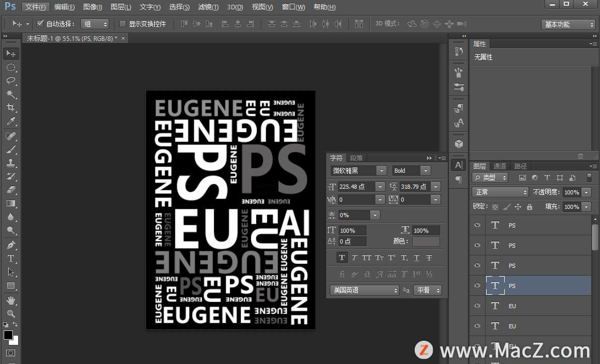This screenshot has width=600, height=364.
Task: Expand the leading 318.79 点 dropdown
Action: [x=435, y=187]
